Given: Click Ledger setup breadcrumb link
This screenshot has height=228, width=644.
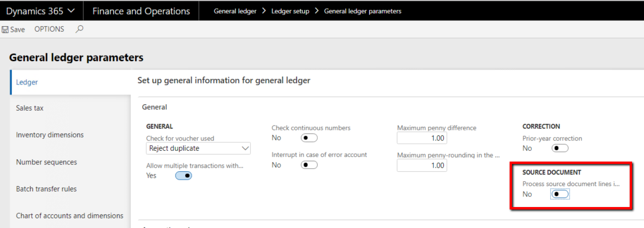Looking at the screenshot, I should click(x=290, y=11).
